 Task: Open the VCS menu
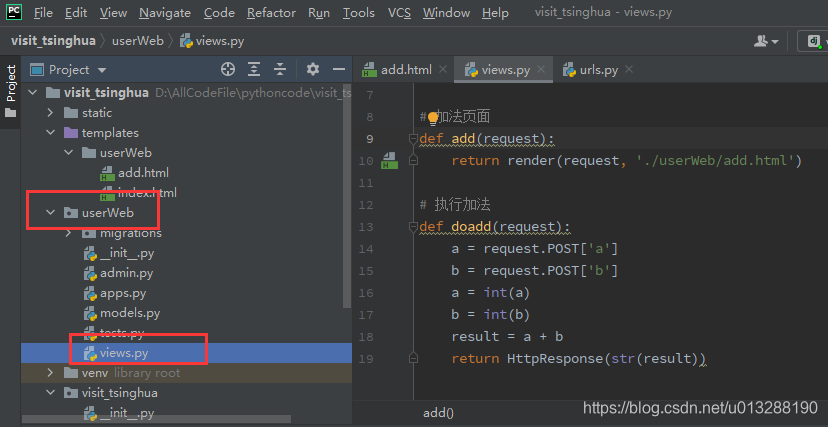(x=399, y=13)
